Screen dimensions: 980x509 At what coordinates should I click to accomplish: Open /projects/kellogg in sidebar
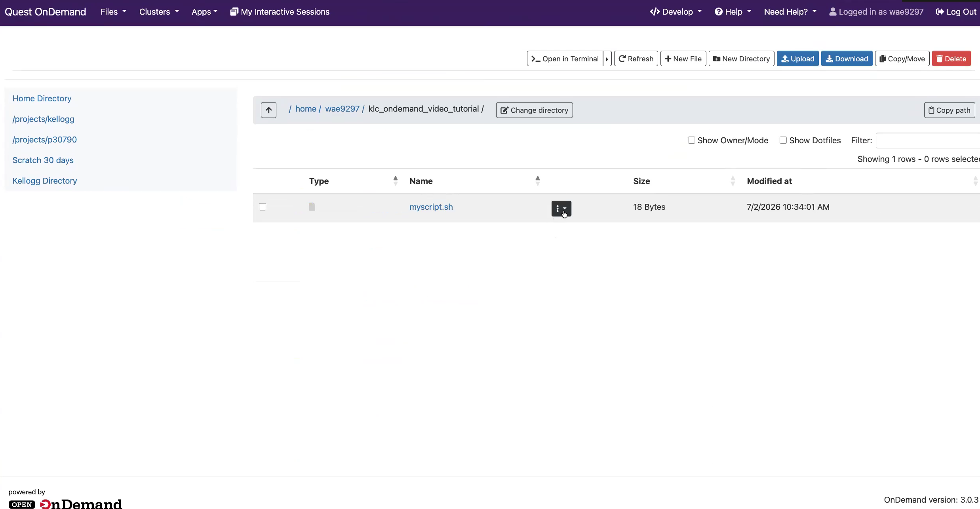click(44, 119)
